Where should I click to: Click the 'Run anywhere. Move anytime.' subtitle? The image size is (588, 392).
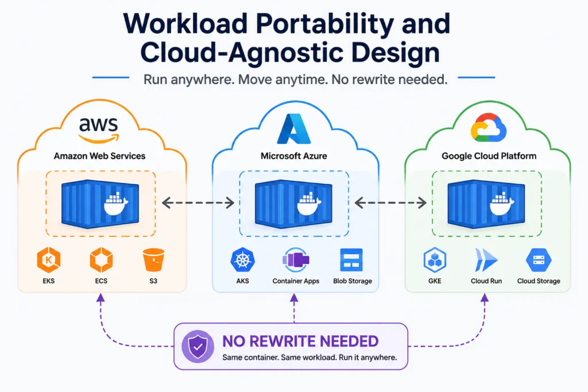236,79
